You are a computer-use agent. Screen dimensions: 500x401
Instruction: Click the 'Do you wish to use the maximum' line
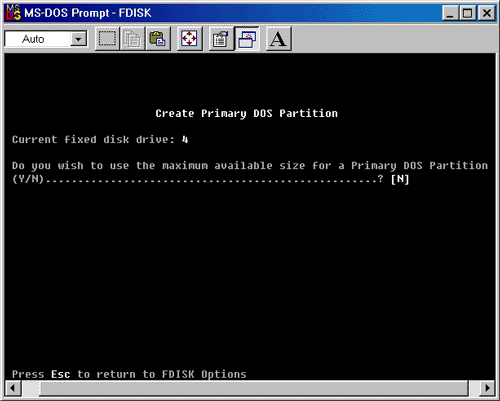[250, 166]
